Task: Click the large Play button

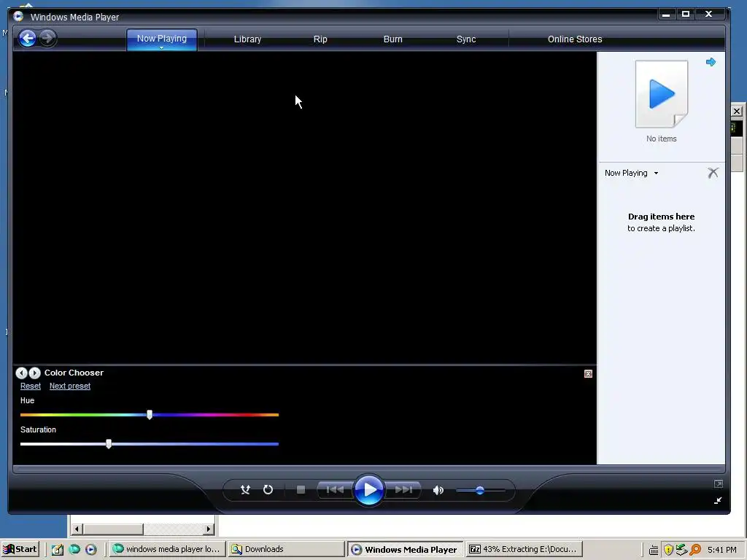Action: (368, 489)
